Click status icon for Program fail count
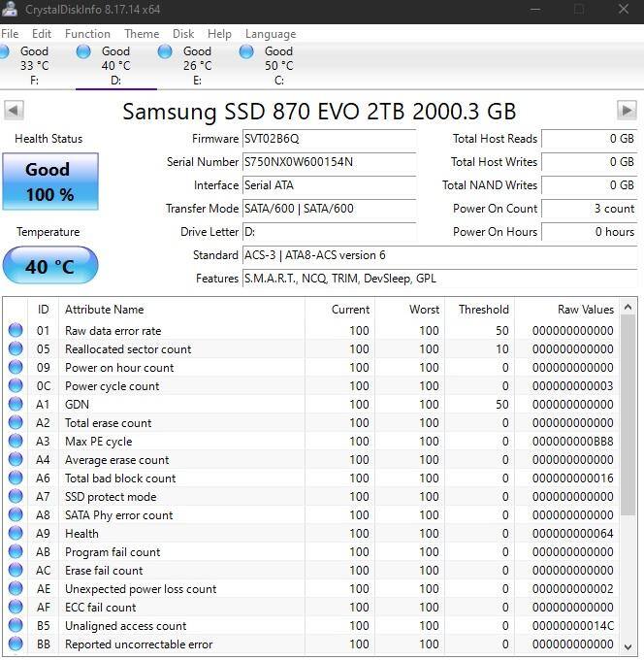The width and height of the screenshot is (644, 660). (16, 552)
